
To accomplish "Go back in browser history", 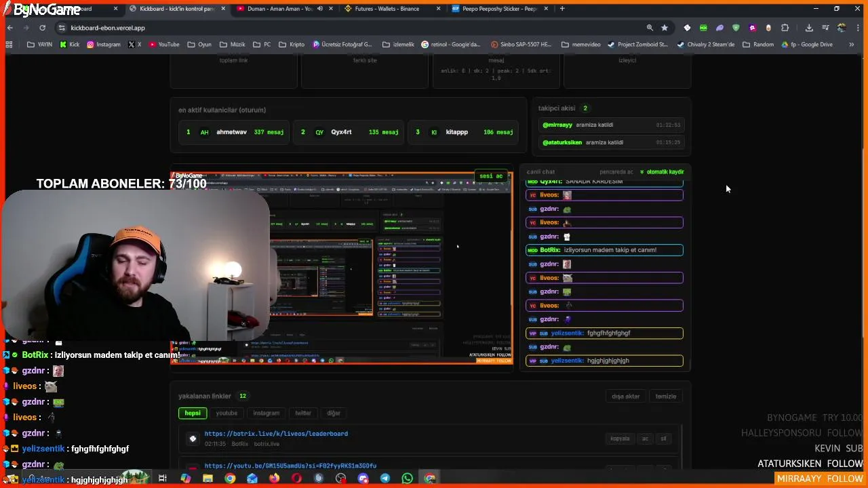I will tap(10, 28).
